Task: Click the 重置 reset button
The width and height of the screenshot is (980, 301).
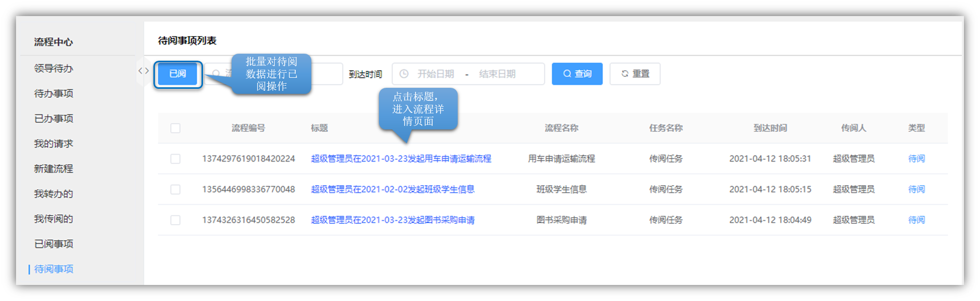Action: (635, 74)
